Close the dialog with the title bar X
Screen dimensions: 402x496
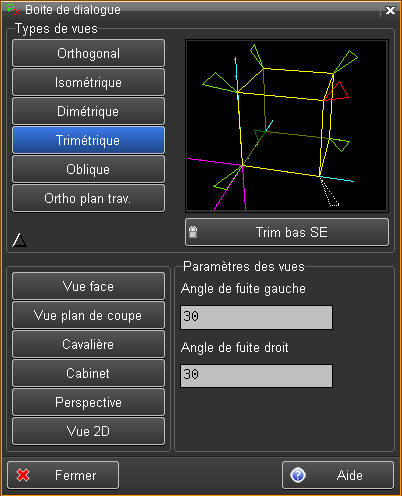click(390, 10)
